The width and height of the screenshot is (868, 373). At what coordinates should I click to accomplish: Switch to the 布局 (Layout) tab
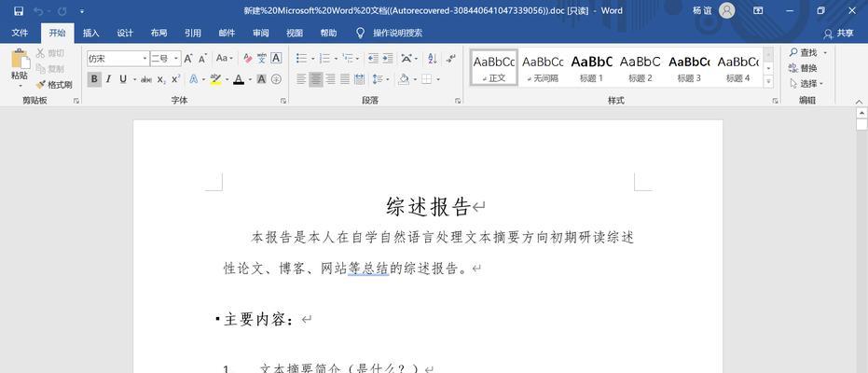(x=158, y=33)
